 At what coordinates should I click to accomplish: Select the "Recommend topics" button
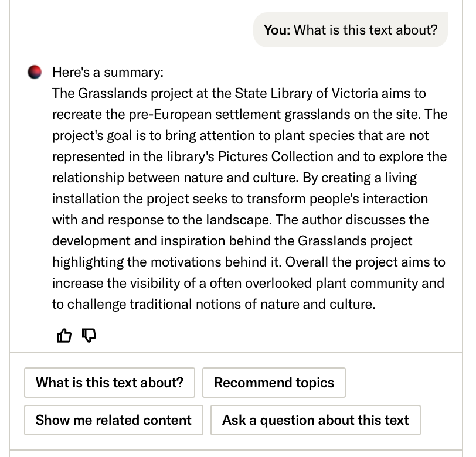click(x=274, y=383)
